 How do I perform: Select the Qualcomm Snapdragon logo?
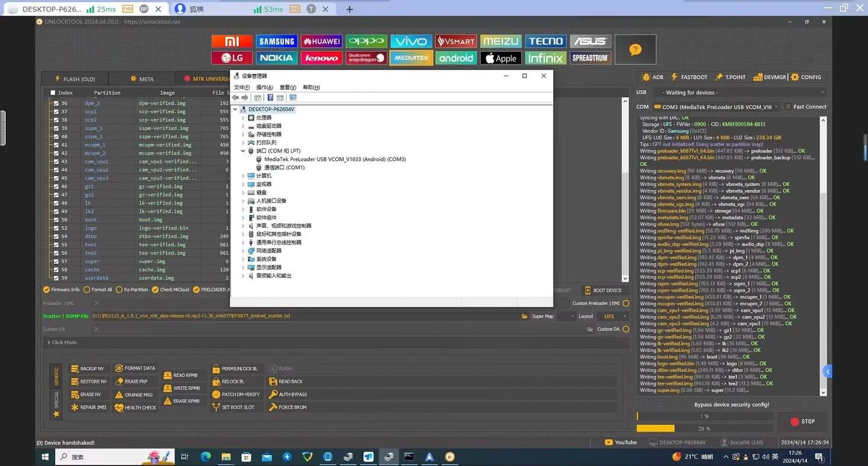[x=366, y=58]
